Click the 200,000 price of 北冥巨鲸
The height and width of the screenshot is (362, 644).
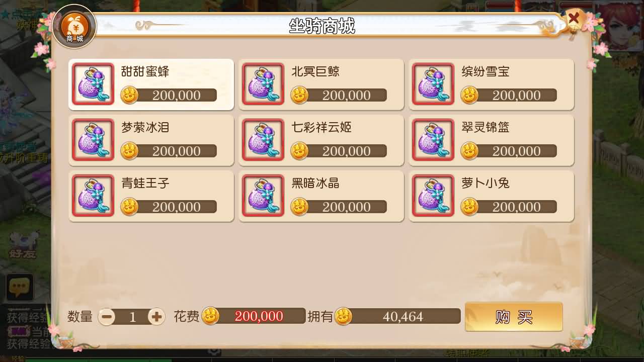click(x=346, y=95)
